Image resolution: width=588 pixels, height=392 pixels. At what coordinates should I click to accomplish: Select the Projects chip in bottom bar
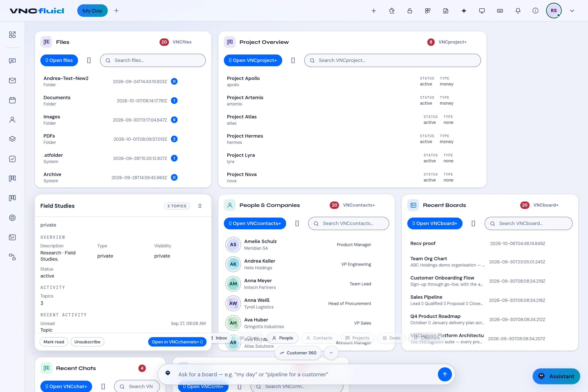pyautogui.click(x=357, y=338)
